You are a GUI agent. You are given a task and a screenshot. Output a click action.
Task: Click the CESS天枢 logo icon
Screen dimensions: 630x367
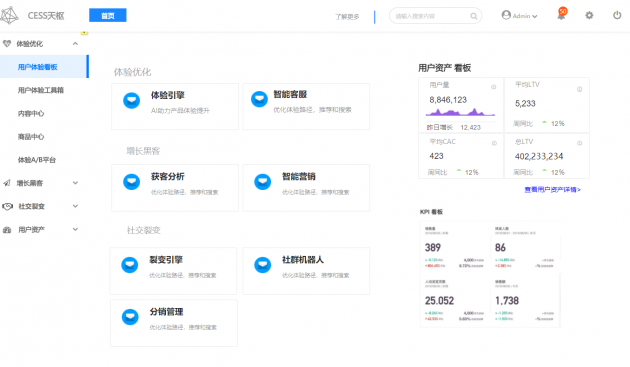point(9,15)
